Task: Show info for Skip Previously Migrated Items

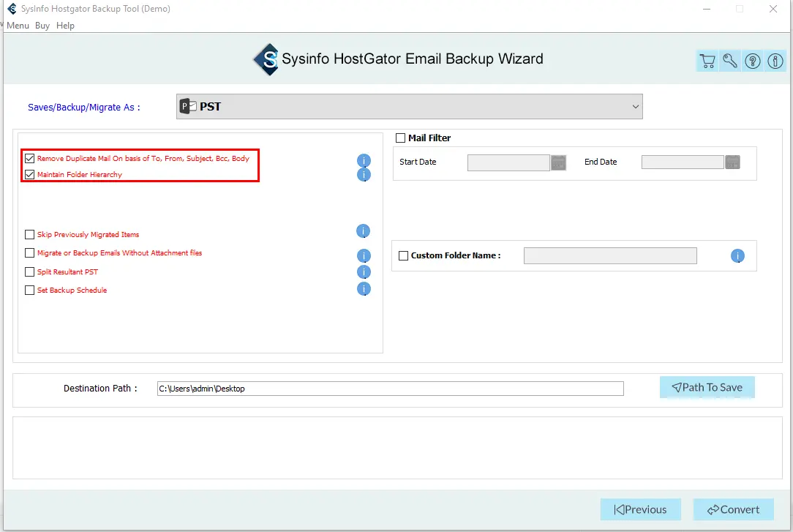Action: click(363, 231)
